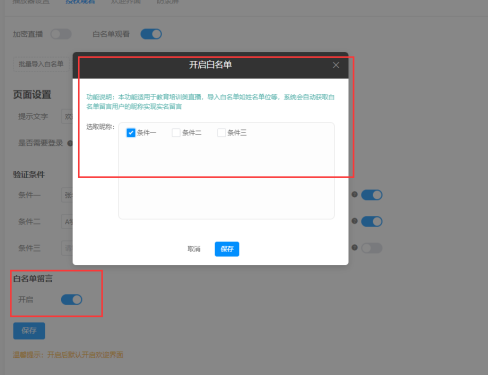
Task: Click the 白名单留言 heading
Action: [33, 279]
